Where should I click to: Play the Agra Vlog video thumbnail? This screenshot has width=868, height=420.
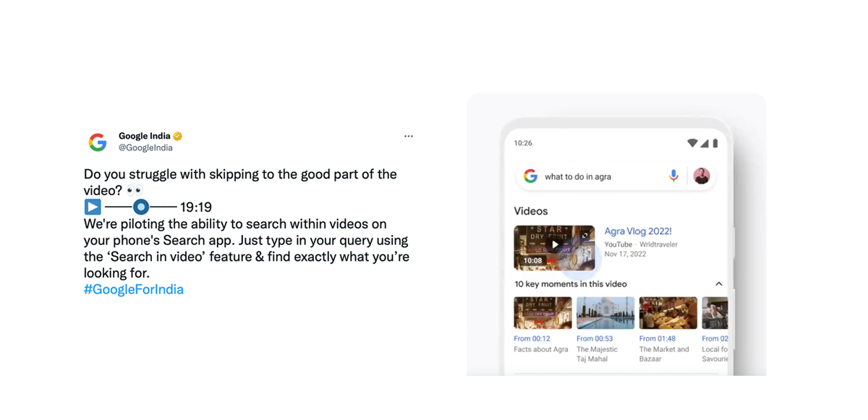pos(554,248)
